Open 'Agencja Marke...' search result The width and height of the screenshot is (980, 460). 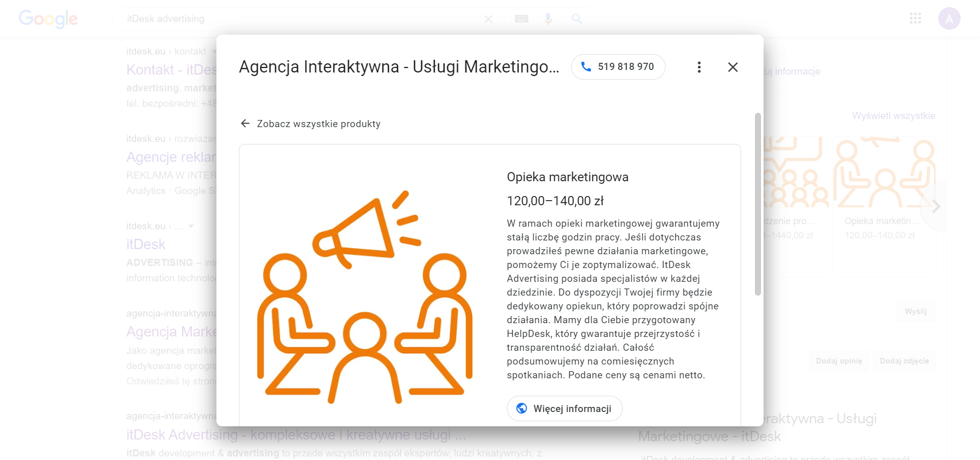tap(171, 332)
